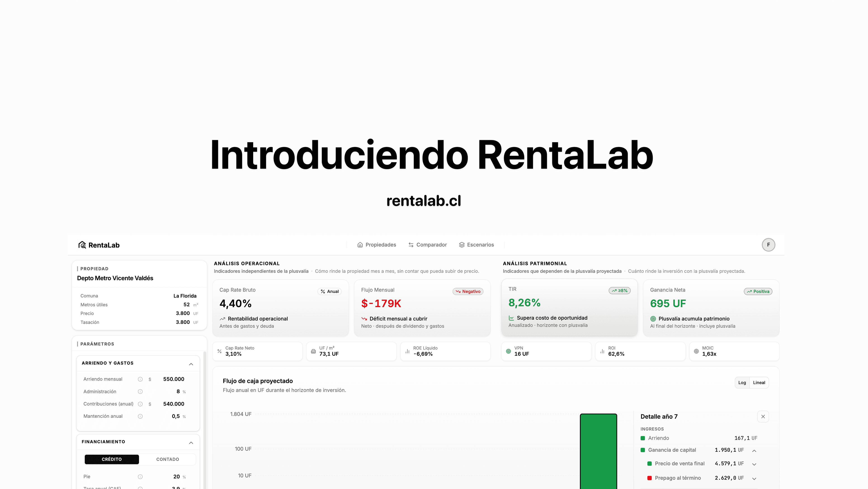Image resolution: width=868 pixels, height=489 pixels.
Task: Click the 1.804 UF axis label
Action: point(241,414)
